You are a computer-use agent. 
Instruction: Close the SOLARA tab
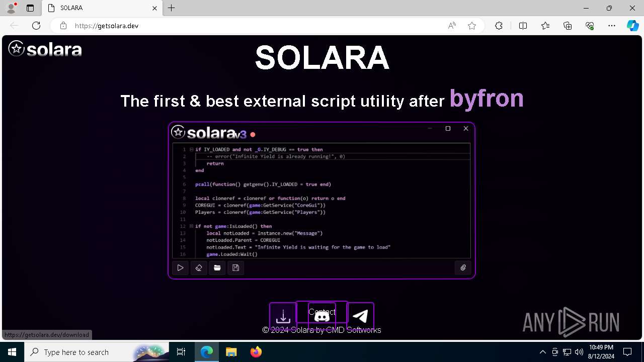[155, 8]
